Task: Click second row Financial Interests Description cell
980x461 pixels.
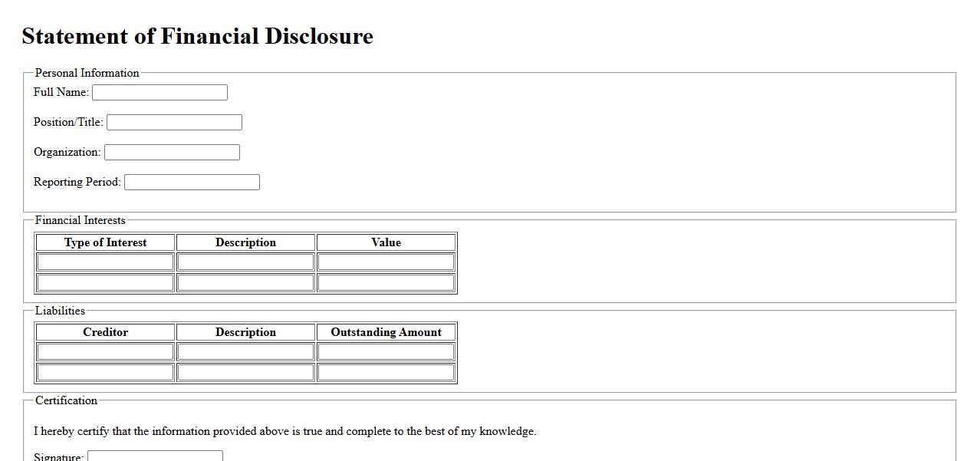Action: pos(245,282)
